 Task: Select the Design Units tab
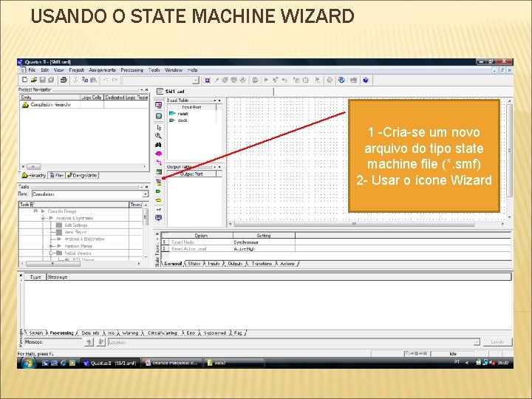tap(82, 175)
